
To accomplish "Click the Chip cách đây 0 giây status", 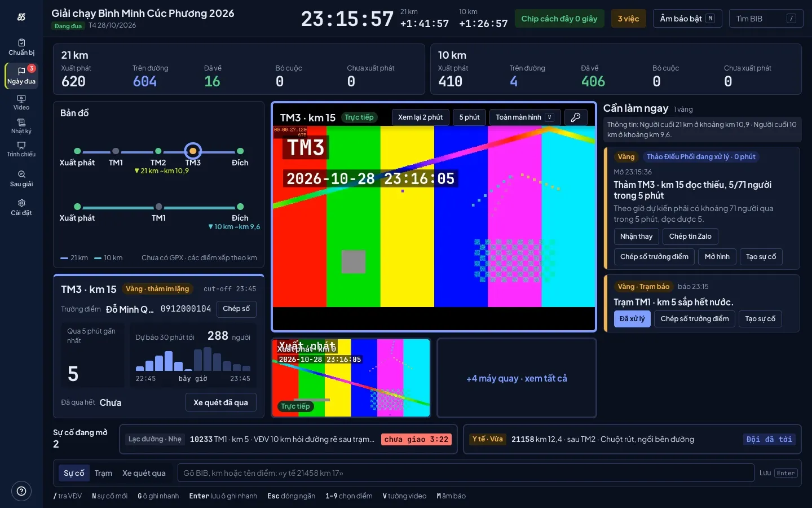I will (x=559, y=19).
